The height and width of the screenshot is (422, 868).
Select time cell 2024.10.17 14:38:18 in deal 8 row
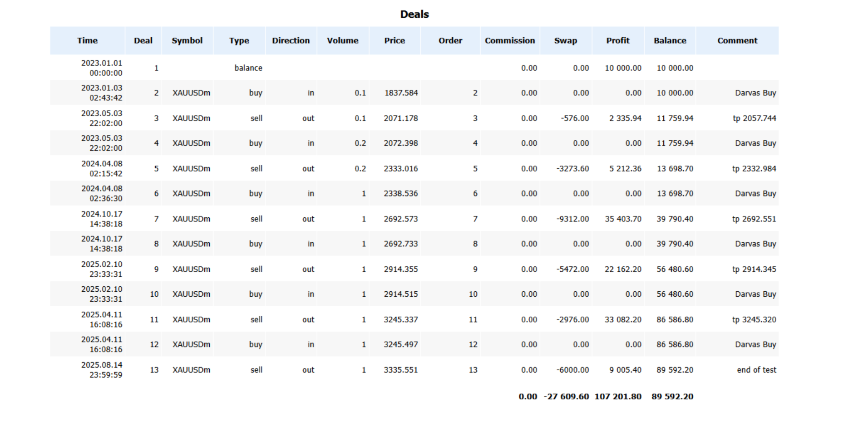(x=102, y=244)
